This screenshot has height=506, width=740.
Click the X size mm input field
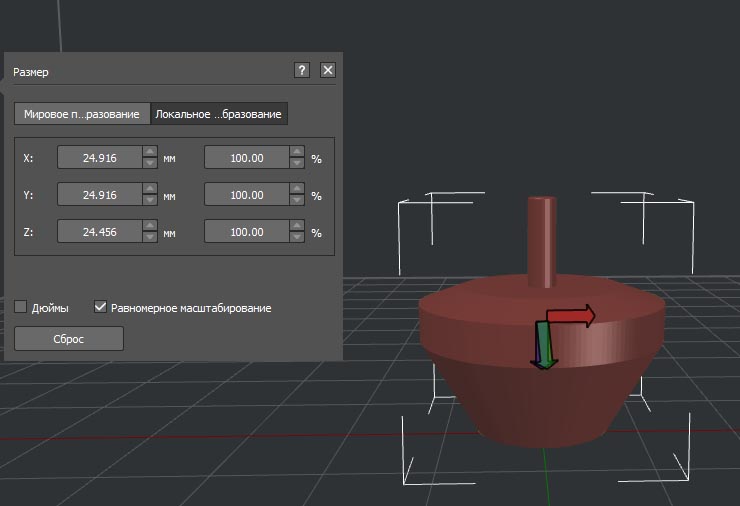(x=100, y=158)
